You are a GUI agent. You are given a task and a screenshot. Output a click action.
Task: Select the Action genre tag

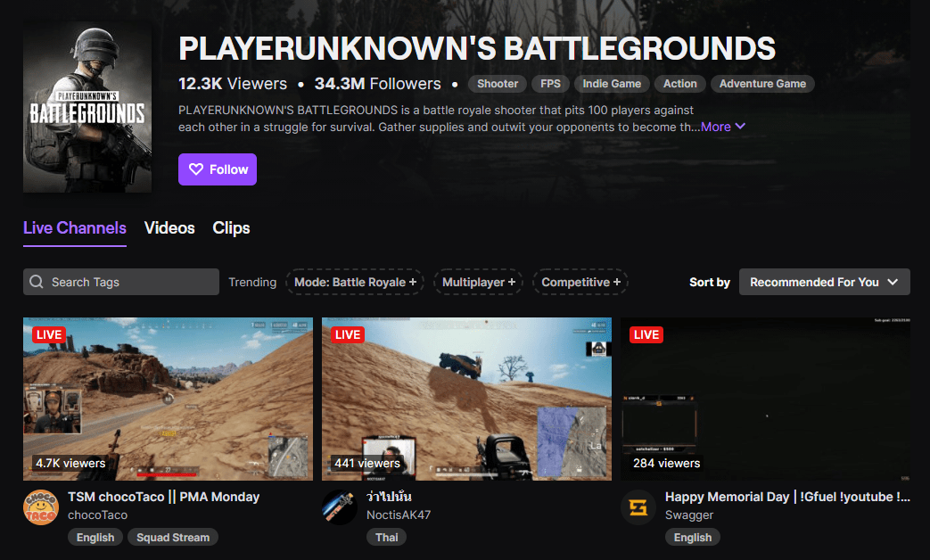(679, 84)
